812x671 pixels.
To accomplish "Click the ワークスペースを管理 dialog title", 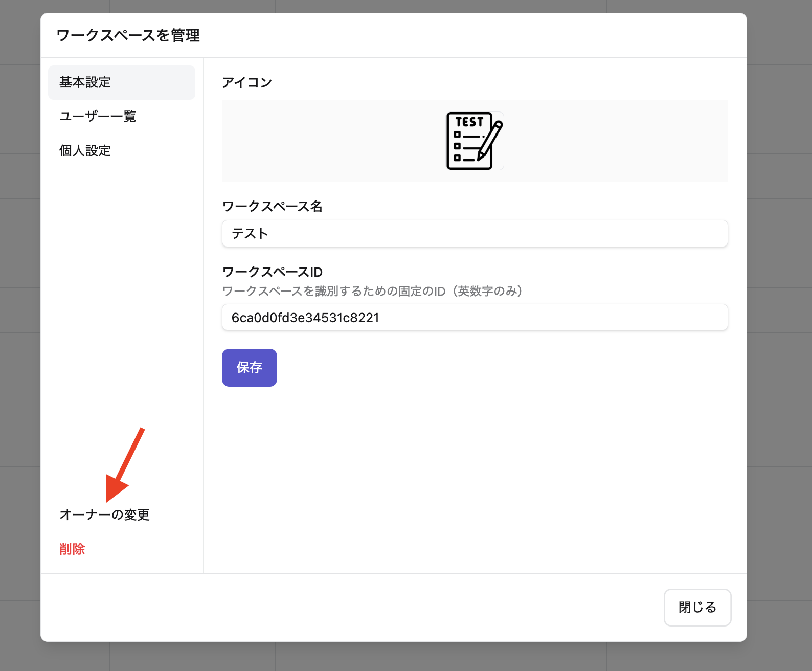I will [128, 35].
